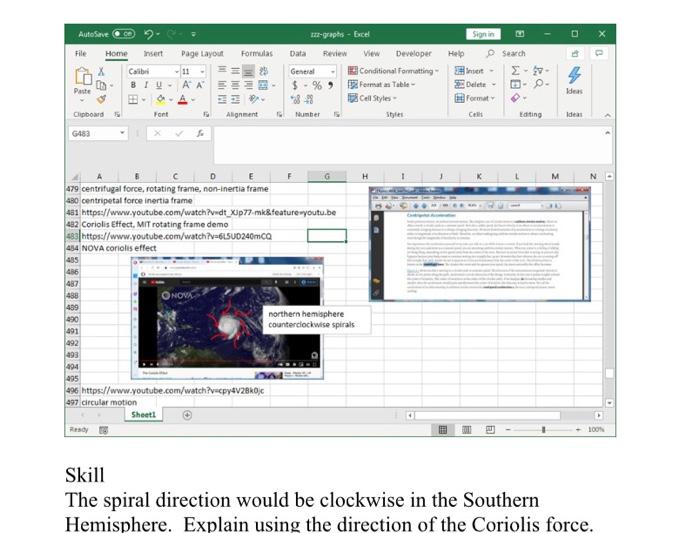Click Merge & Center icon
The height and width of the screenshot is (533, 700).
[263, 85]
